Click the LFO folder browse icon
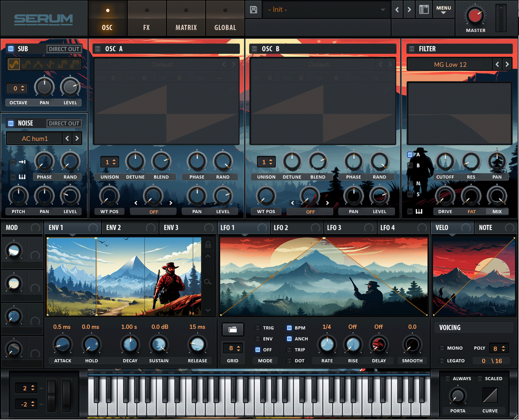The width and height of the screenshot is (519, 420). [233, 329]
